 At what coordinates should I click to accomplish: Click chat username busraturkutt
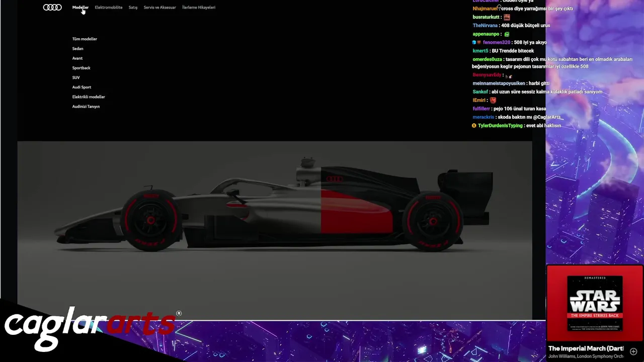coord(486,17)
